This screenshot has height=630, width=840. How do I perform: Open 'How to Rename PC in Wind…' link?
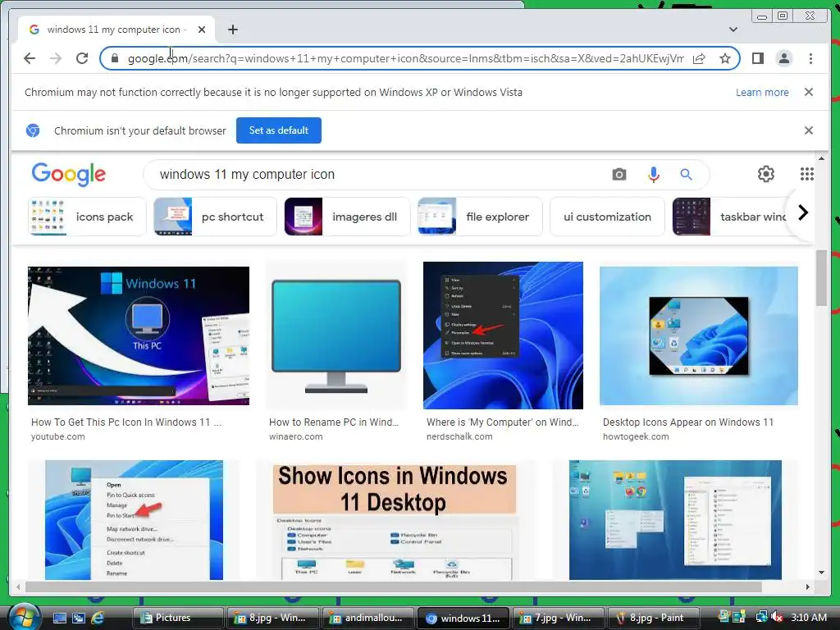click(334, 422)
